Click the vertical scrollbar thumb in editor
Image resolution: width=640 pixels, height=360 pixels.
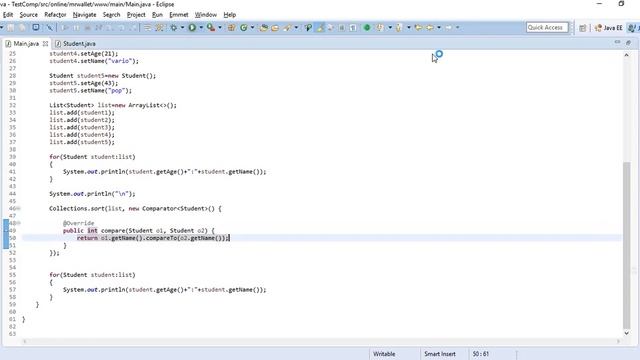pyautogui.click(x=627, y=245)
